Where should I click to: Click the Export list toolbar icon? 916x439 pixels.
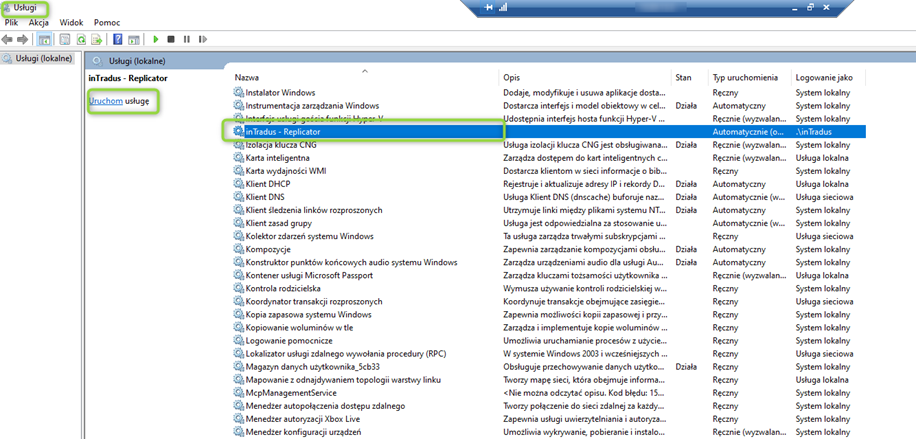pyautogui.click(x=96, y=39)
